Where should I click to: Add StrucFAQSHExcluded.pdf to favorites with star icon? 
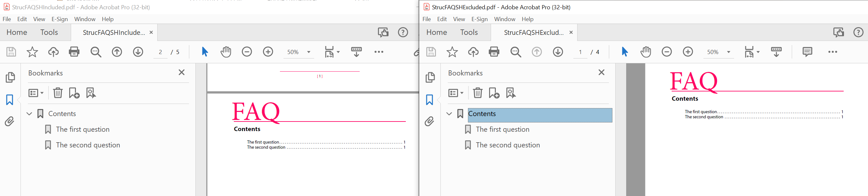452,52
